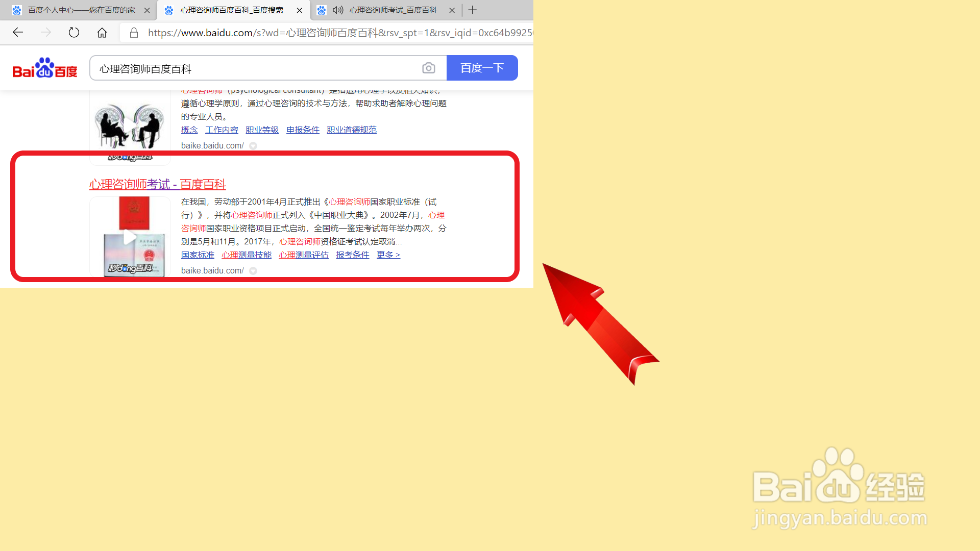980x551 pixels.
Task: Click the browser forward arrow
Action: click(x=46, y=33)
